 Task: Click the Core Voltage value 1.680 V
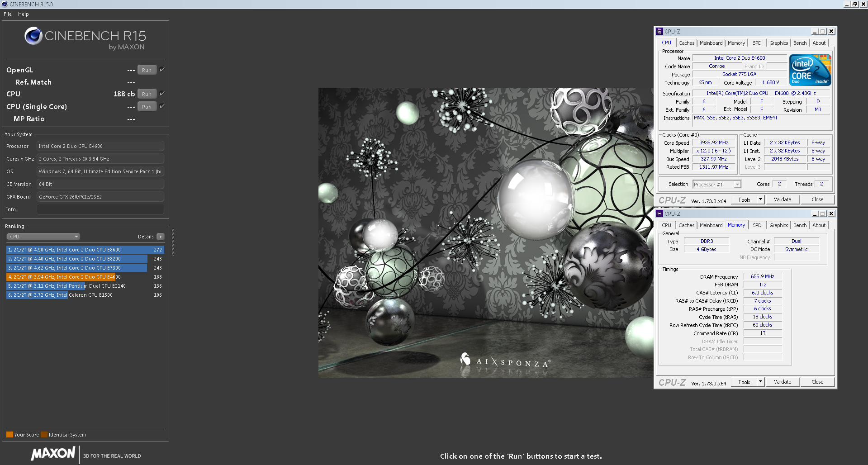pos(770,82)
